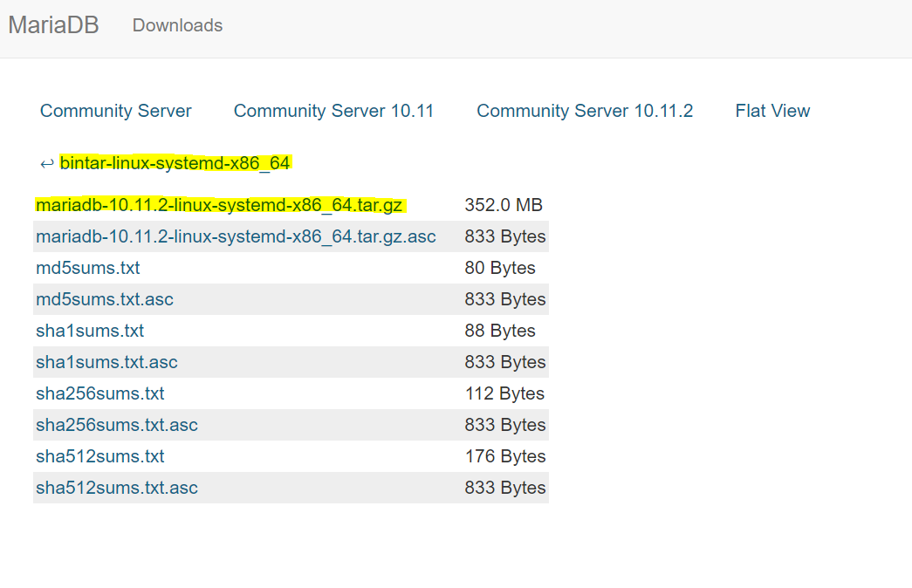Select the 833 Bytes size of sha256sums.txt.asc
912x588 pixels.
pos(505,425)
